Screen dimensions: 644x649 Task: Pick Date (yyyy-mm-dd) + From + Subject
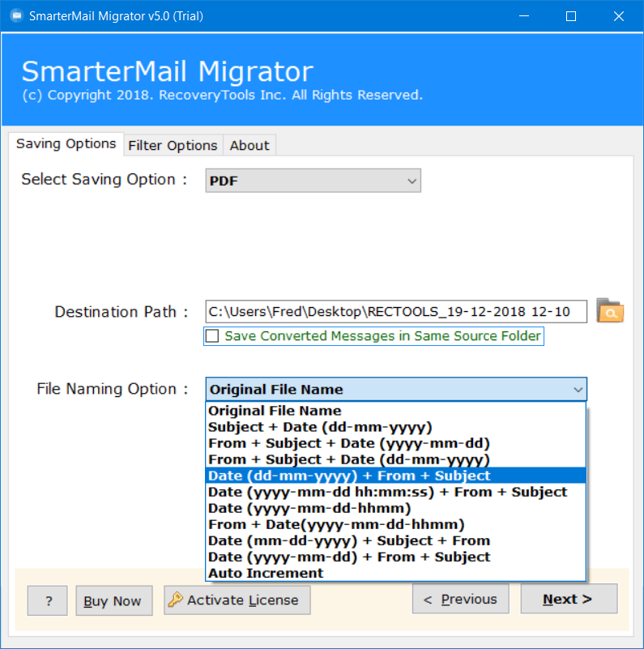click(395, 557)
